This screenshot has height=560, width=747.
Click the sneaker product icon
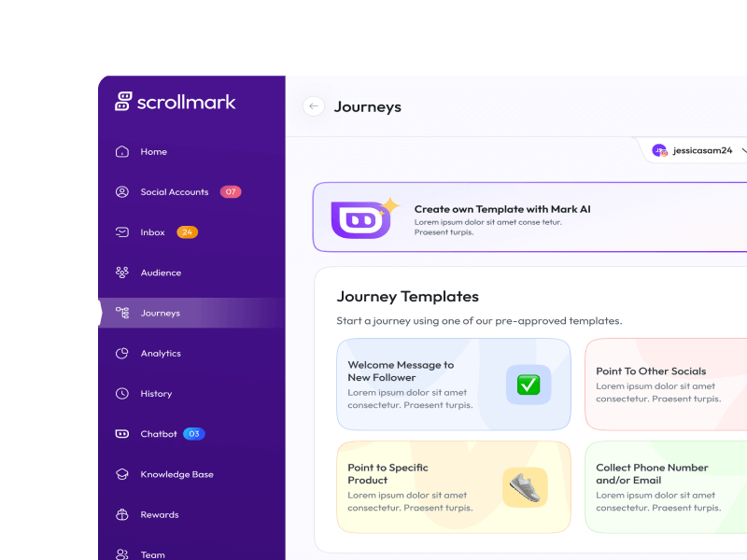point(525,487)
